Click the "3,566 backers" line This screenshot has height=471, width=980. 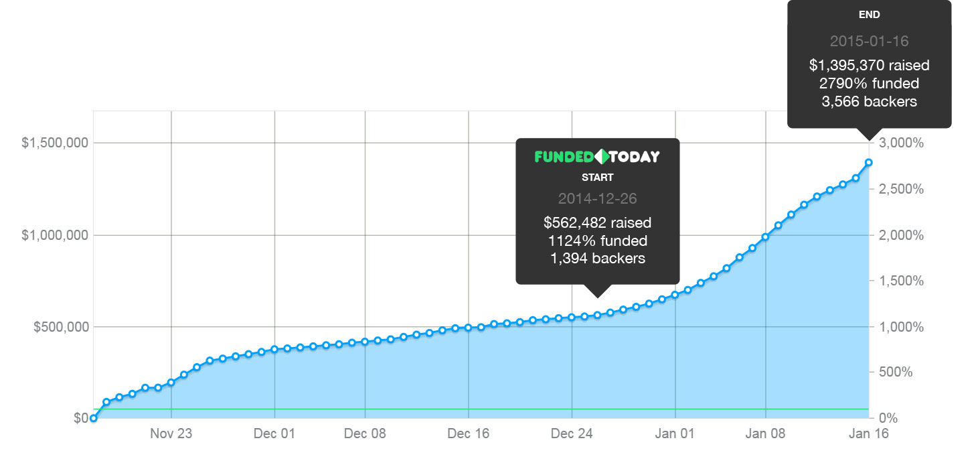coord(869,102)
